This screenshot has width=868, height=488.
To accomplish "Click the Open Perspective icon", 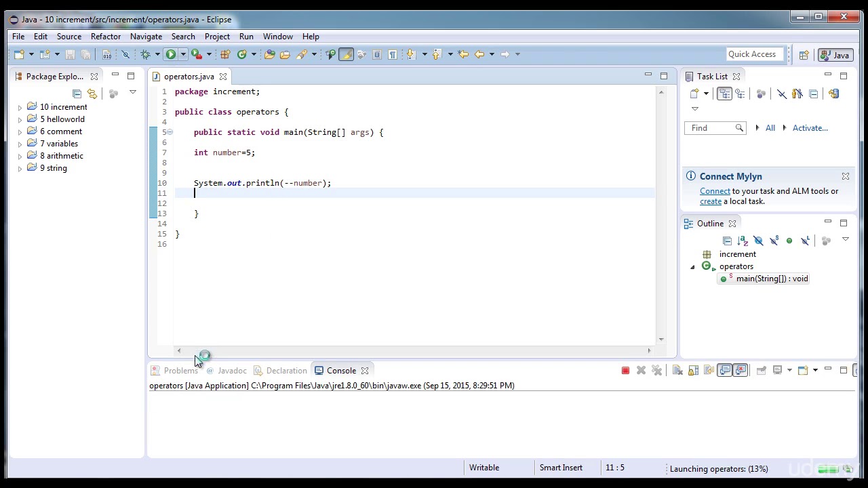I will pos(804,55).
